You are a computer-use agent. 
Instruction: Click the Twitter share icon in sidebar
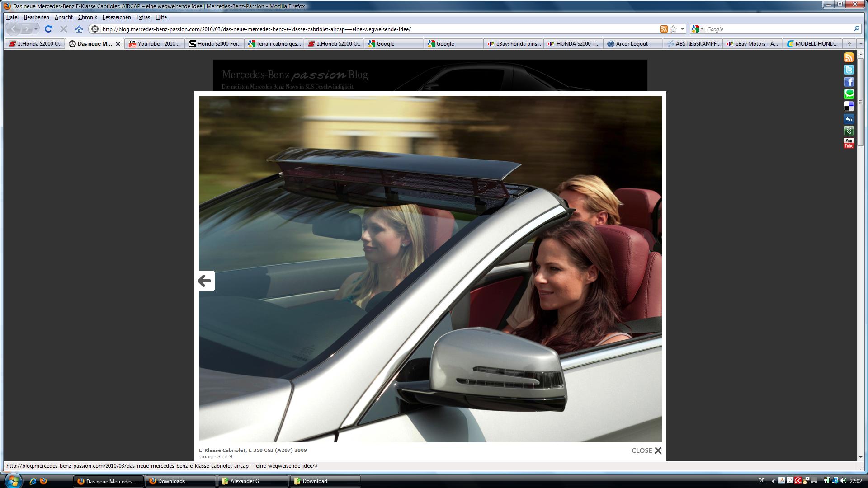[x=849, y=70]
